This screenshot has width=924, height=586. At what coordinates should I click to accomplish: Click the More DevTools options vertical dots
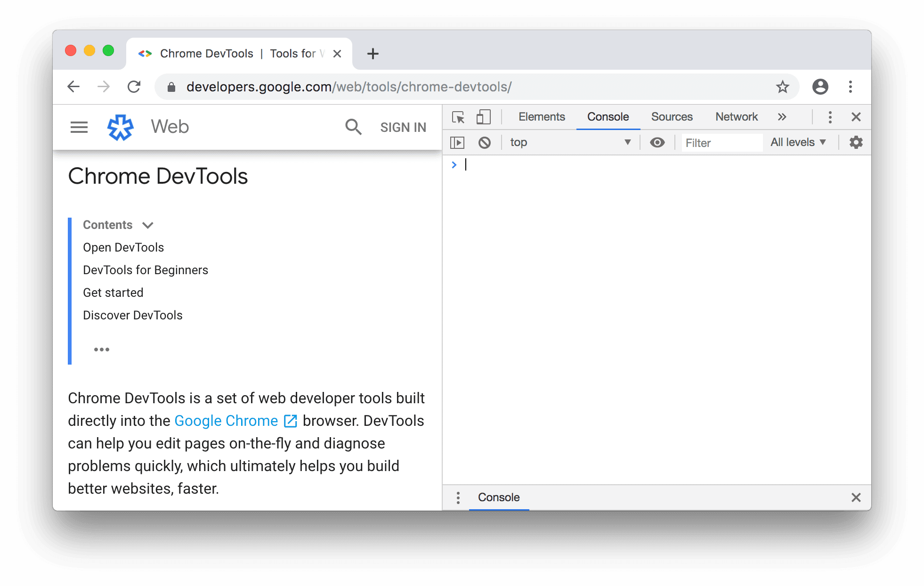coord(830,116)
